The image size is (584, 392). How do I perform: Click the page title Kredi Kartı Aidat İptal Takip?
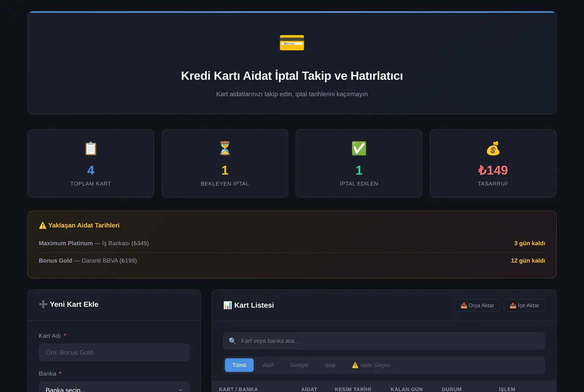click(292, 76)
